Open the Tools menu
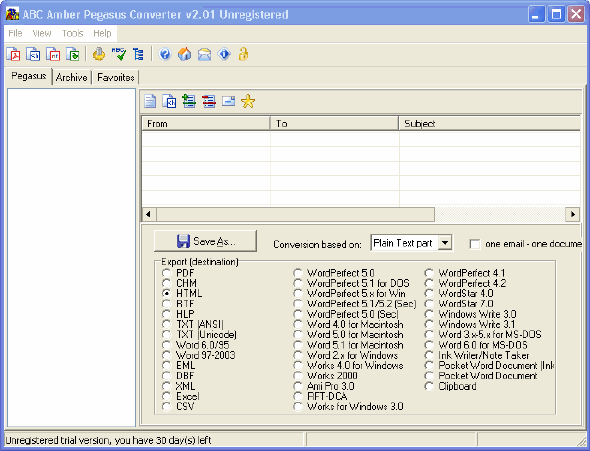This screenshot has height=451, width=590. point(72,33)
